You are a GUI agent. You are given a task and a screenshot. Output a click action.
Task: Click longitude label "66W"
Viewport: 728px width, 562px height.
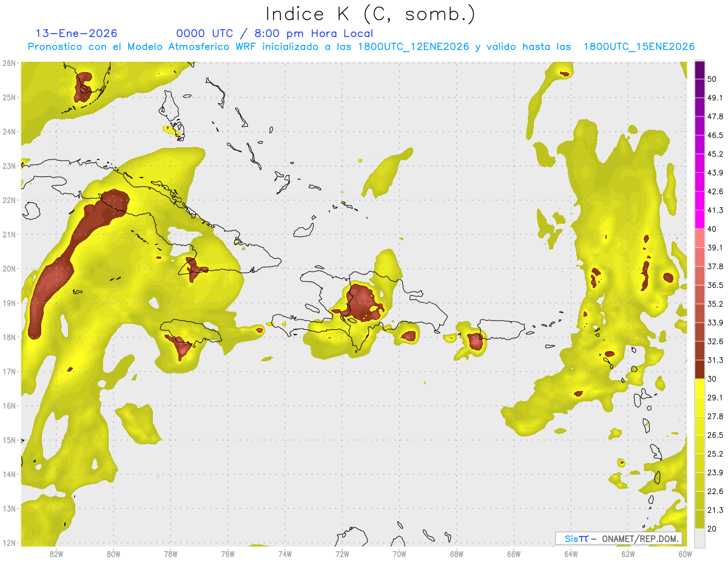[514, 554]
